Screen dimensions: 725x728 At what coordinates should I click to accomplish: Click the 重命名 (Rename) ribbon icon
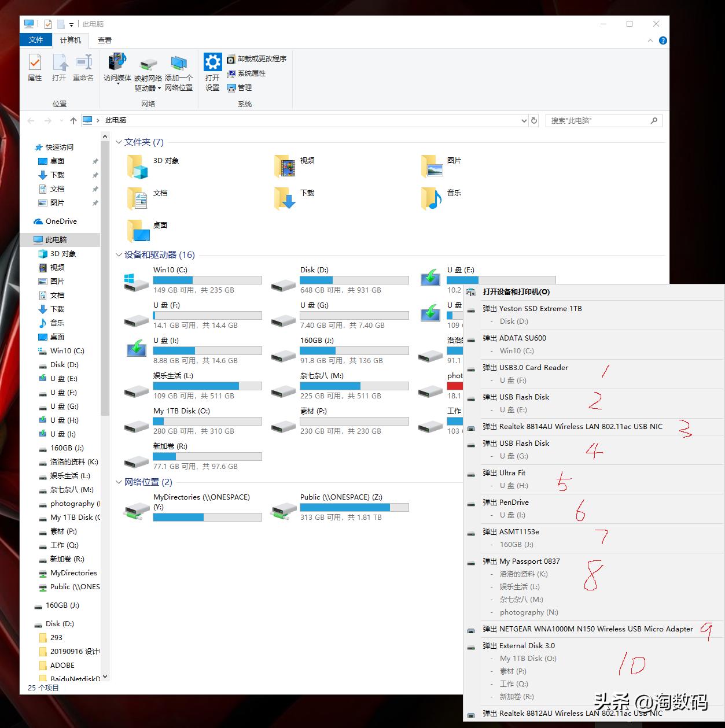point(83,67)
